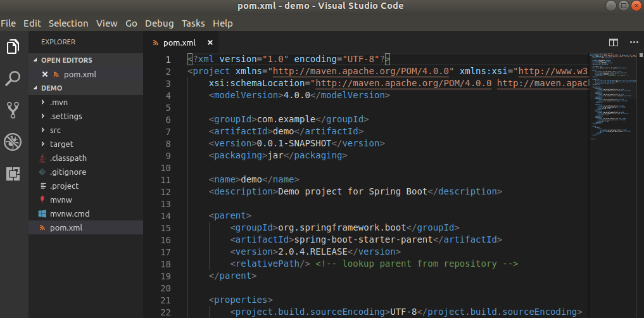
Task: Click the Windows icon beside mvnw.cmd
Action: pyautogui.click(x=42, y=214)
